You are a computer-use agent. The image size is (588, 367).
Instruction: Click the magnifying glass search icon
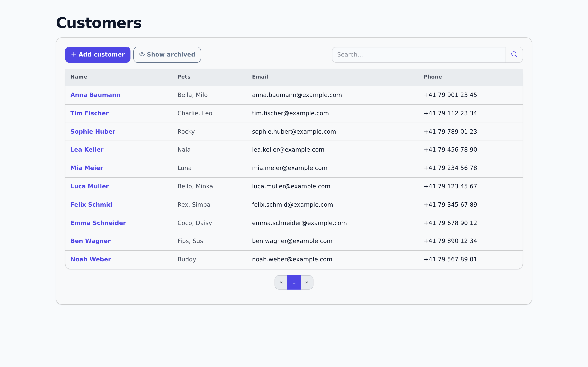tap(514, 55)
